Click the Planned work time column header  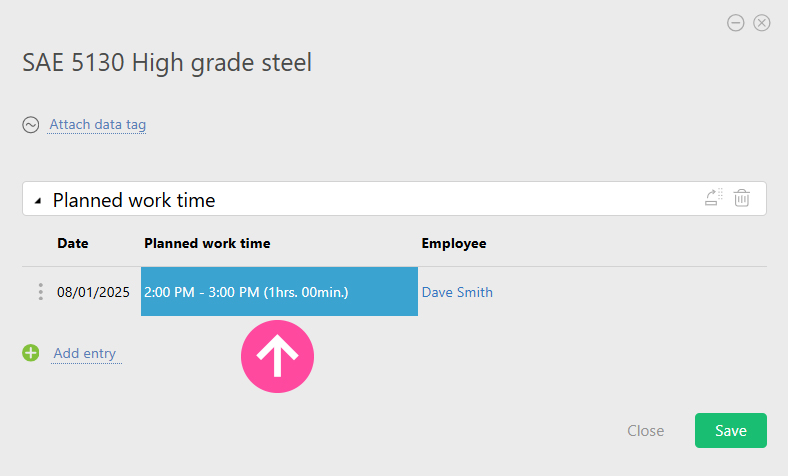tap(207, 243)
